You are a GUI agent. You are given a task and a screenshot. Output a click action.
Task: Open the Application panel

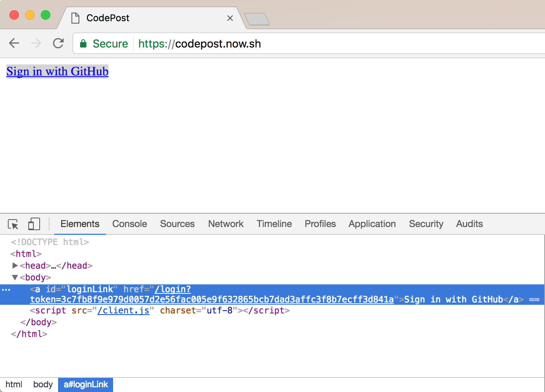[372, 224]
